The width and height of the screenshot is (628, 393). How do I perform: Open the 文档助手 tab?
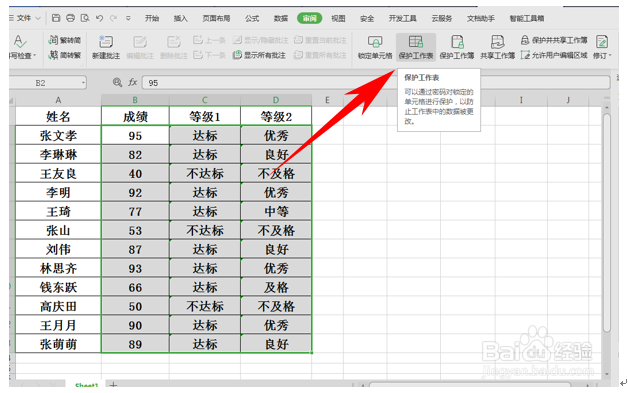480,18
